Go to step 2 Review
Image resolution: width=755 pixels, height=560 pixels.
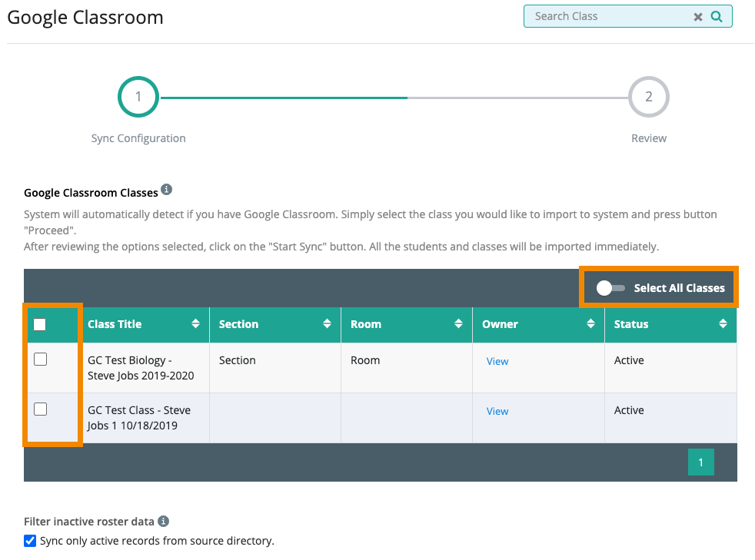point(648,98)
